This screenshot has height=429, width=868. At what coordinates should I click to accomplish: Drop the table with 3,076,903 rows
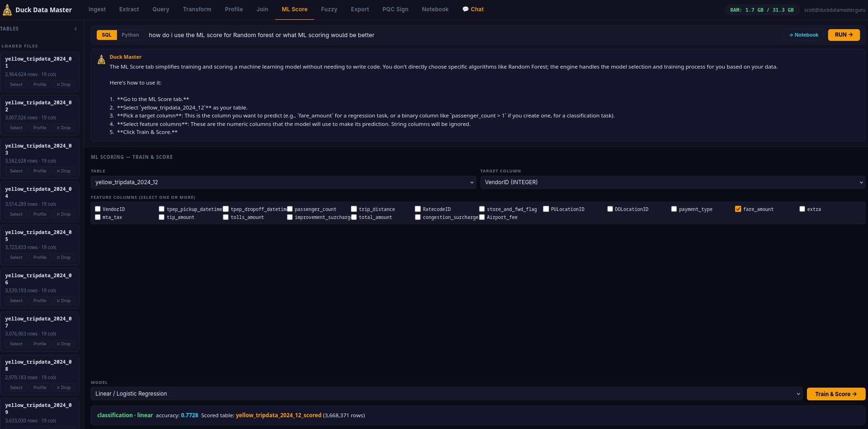click(63, 344)
